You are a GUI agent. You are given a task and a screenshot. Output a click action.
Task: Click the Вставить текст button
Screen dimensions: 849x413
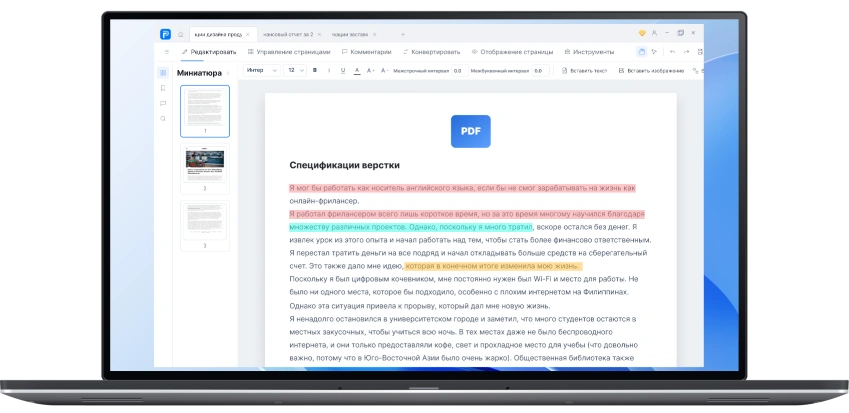coord(584,70)
